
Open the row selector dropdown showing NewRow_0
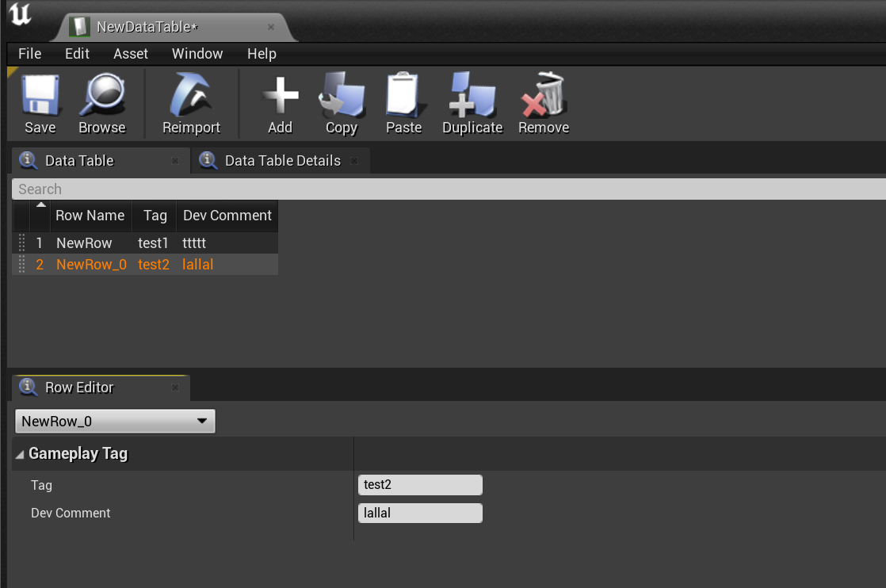[115, 422]
